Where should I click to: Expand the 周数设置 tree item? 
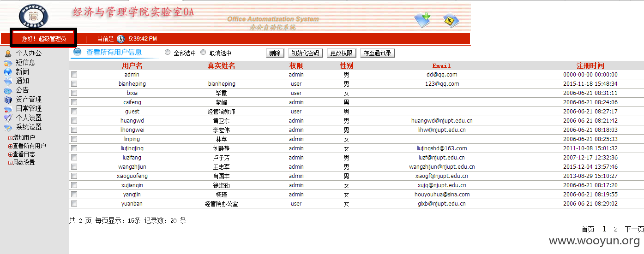10,163
